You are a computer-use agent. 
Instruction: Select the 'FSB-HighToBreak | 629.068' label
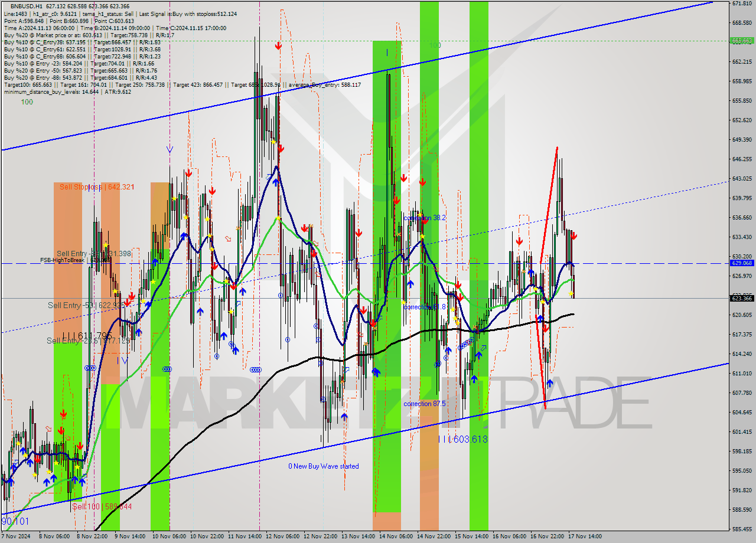(76, 260)
